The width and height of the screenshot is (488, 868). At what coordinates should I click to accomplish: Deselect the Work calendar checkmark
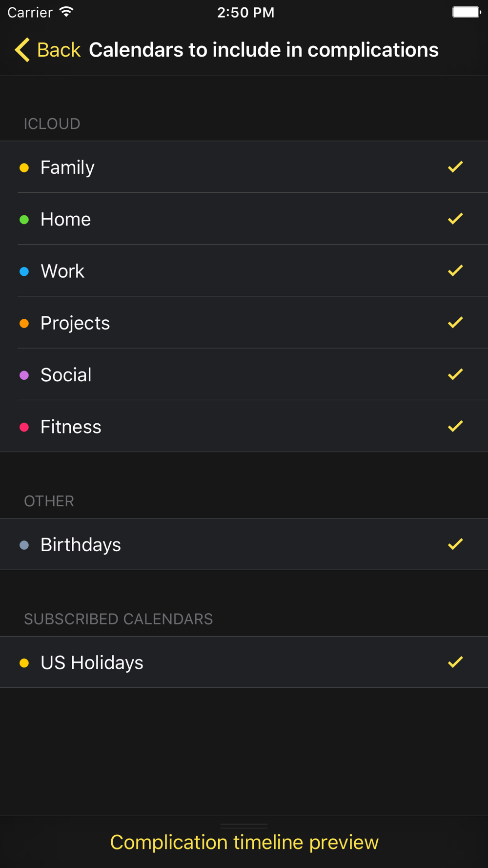[x=455, y=270]
